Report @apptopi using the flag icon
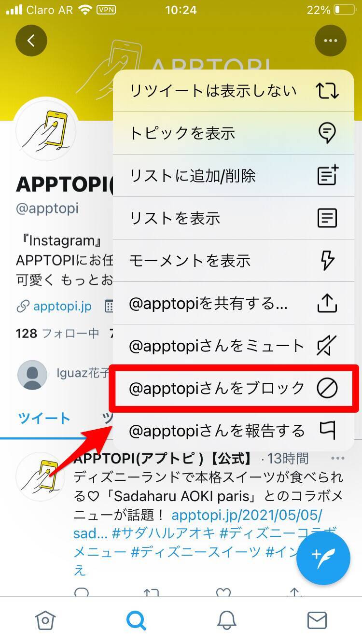 327,430
